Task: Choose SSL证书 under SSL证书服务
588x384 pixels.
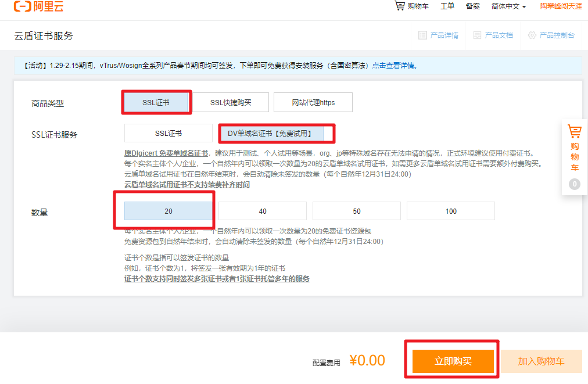Action: [168, 134]
